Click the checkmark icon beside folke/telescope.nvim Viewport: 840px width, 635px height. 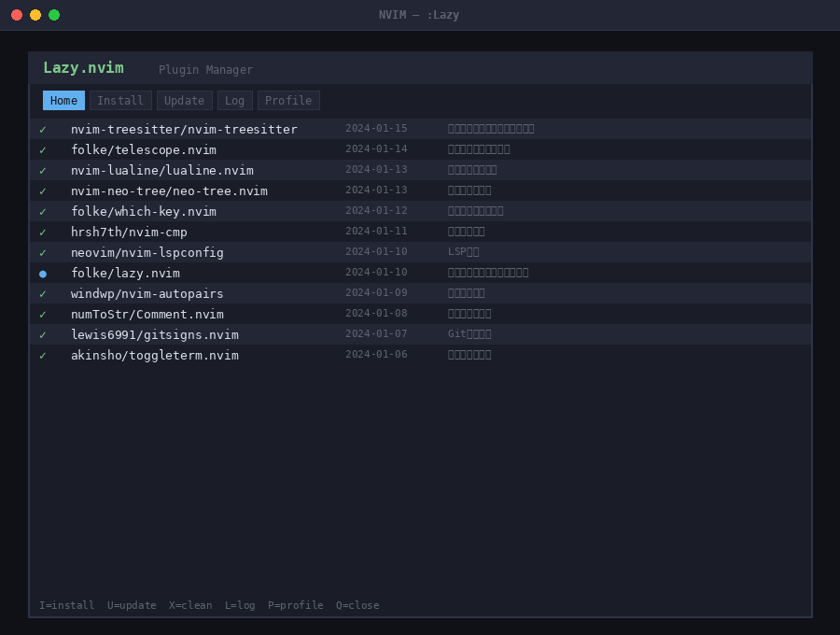(43, 150)
